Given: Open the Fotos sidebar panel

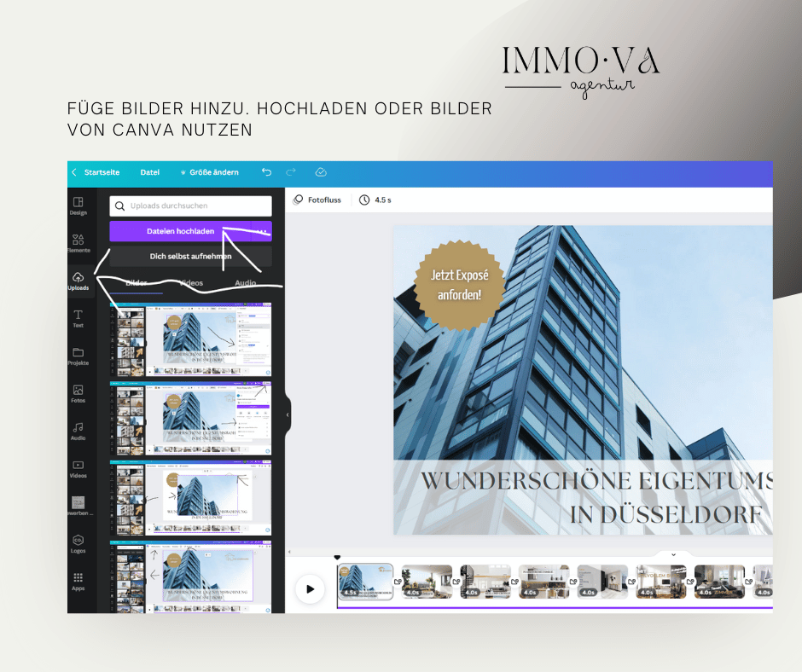Looking at the screenshot, I should tap(78, 393).
